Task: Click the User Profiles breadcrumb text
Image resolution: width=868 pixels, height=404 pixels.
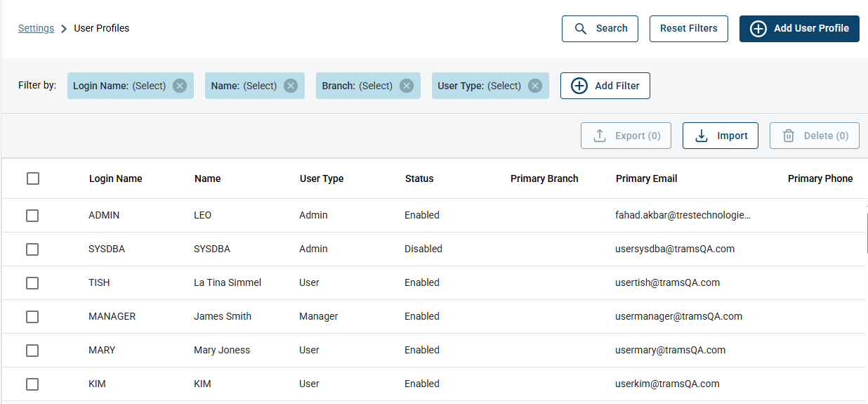Action: point(102,28)
